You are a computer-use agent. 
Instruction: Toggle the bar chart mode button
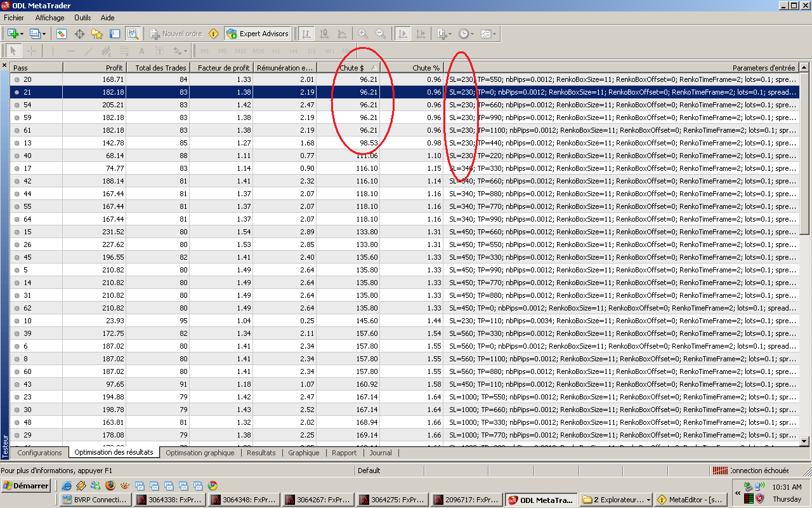tap(306, 34)
